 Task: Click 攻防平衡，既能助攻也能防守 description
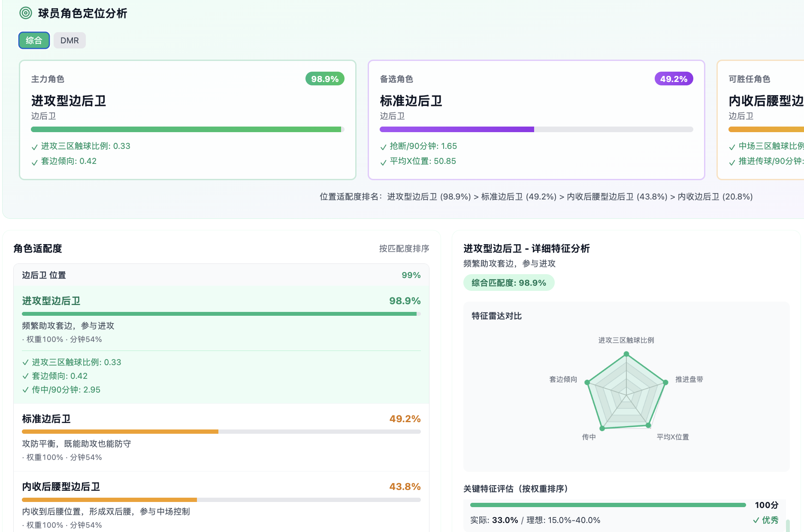76,444
